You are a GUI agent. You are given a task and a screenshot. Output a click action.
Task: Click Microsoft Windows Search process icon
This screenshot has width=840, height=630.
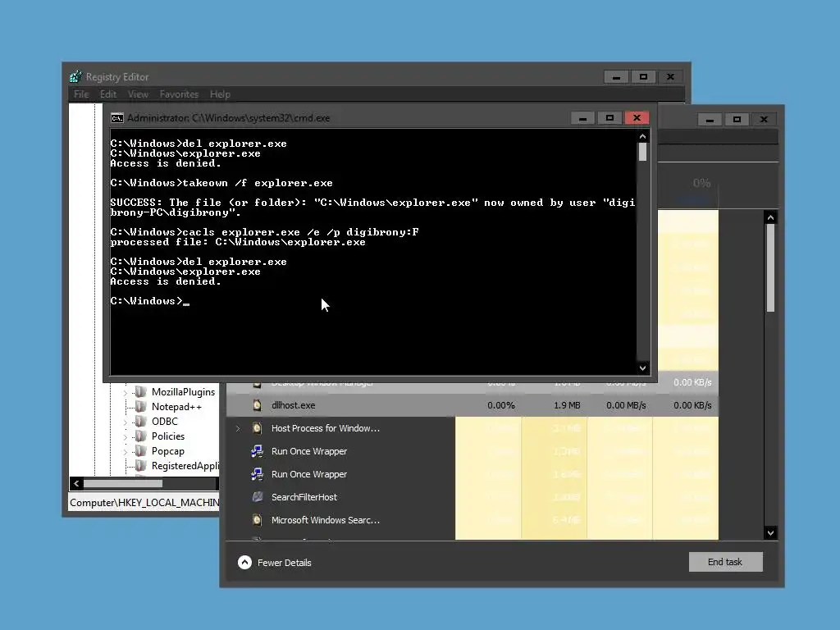(x=257, y=520)
